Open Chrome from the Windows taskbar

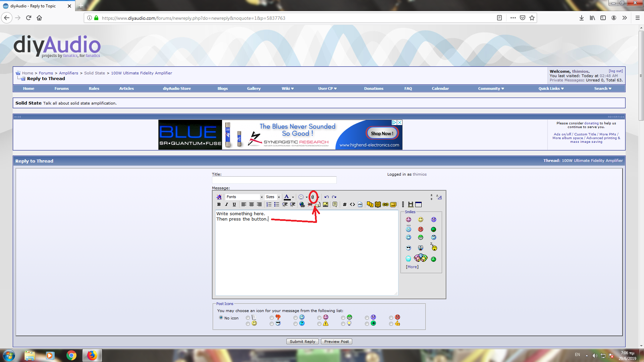pyautogui.click(x=71, y=355)
